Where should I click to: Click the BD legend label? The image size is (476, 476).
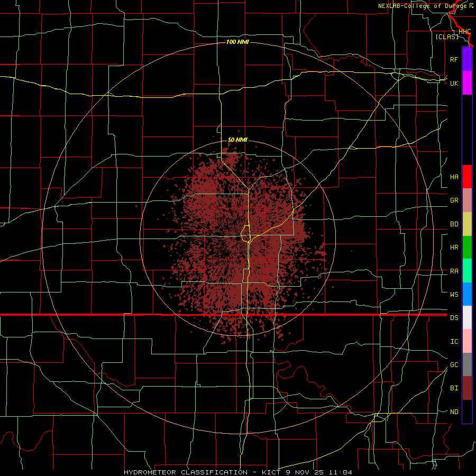coord(454,224)
